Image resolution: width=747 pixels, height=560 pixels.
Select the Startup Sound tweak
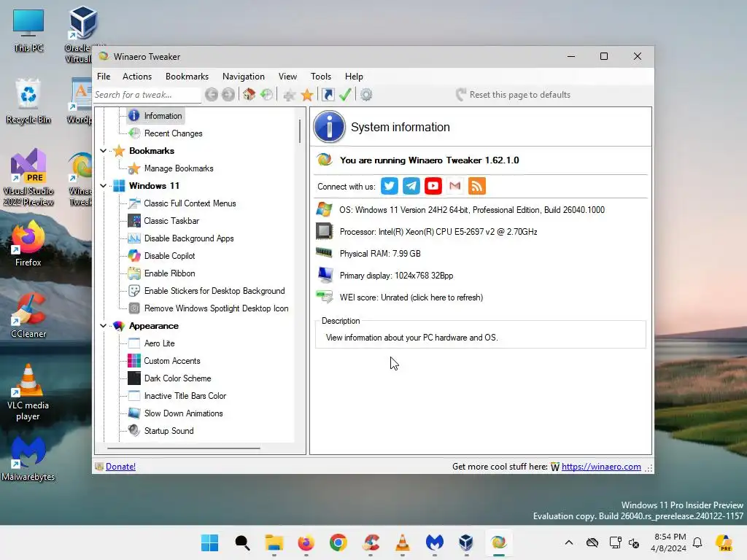pos(169,431)
